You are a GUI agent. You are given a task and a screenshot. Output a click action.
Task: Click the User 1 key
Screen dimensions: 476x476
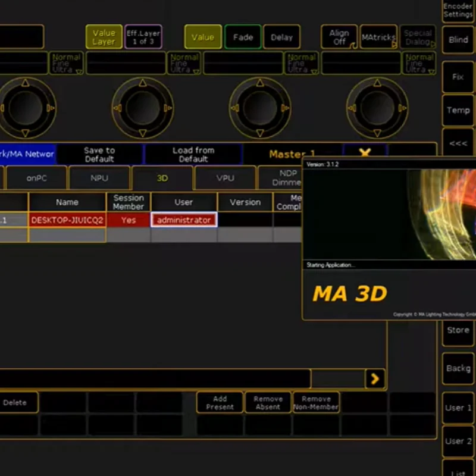pyautogui.click(x=458, y=408)
